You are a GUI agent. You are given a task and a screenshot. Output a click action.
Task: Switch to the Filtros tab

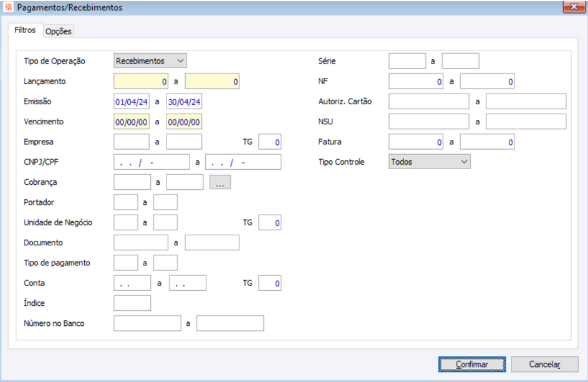click(25, 30)
